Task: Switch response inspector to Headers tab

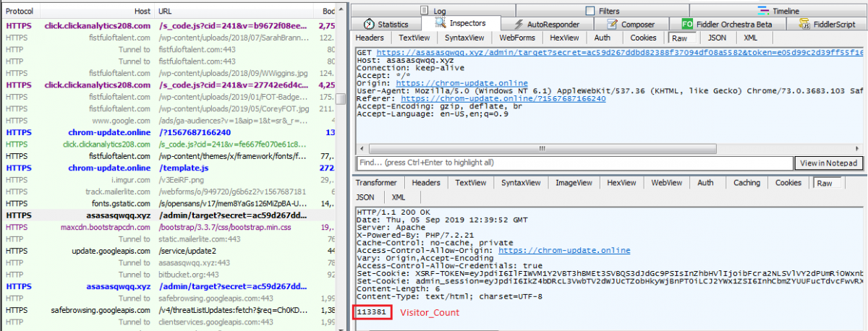Action: (426, 183)
